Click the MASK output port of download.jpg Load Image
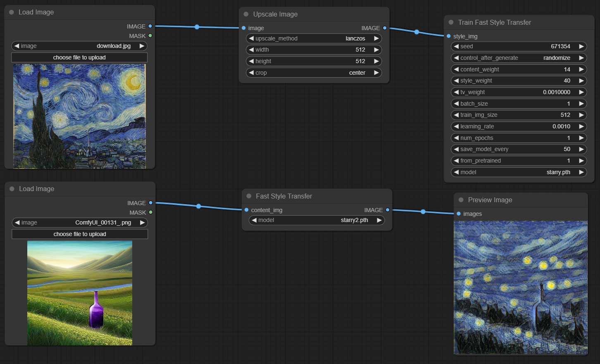The width and height of the screenshot is (600, 364). (x=150, y=35)
